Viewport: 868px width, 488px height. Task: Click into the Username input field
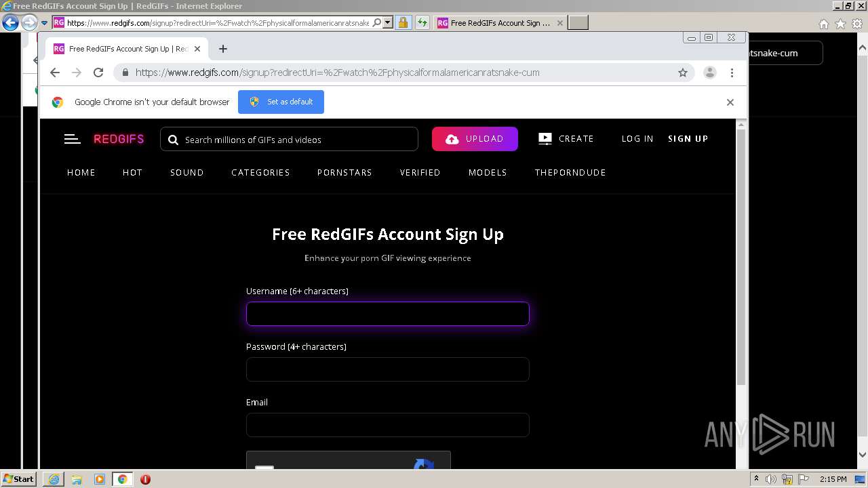[x=387, y=314]
